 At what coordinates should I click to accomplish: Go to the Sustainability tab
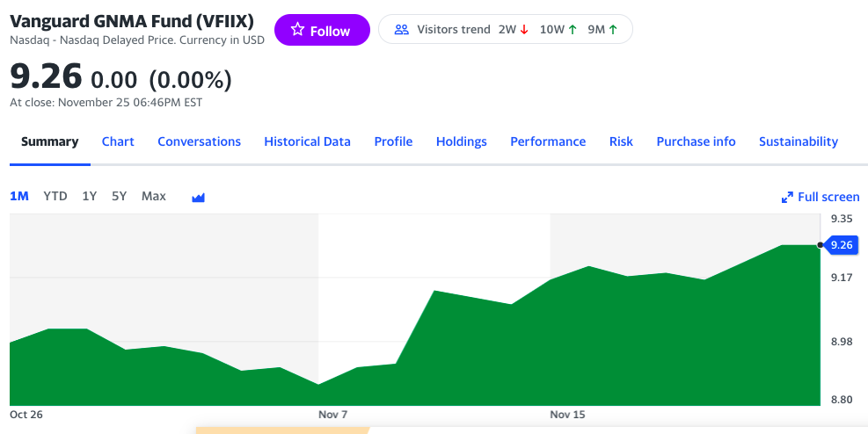799,141
